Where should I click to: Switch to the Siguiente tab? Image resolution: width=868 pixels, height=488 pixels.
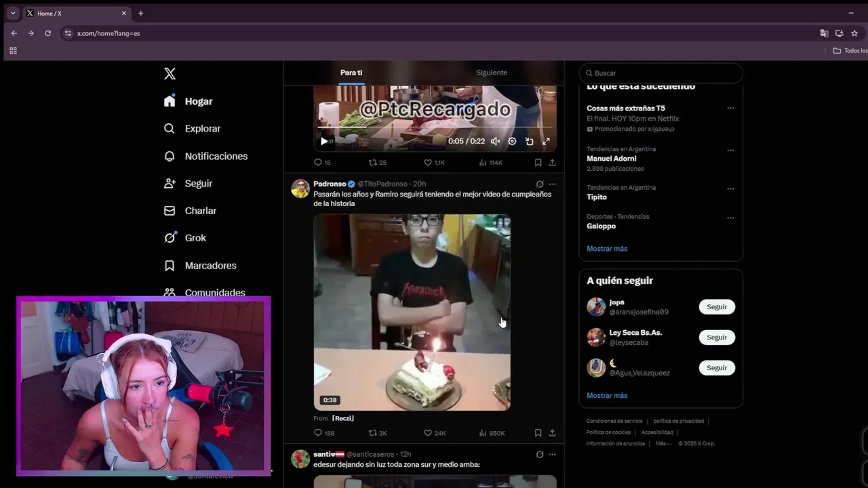coord(492,73)
